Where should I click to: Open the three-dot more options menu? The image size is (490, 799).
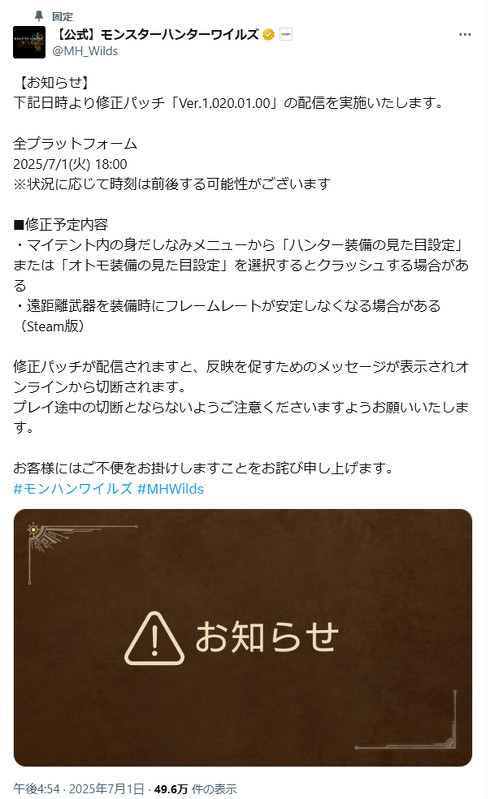[x=465, y=35]
